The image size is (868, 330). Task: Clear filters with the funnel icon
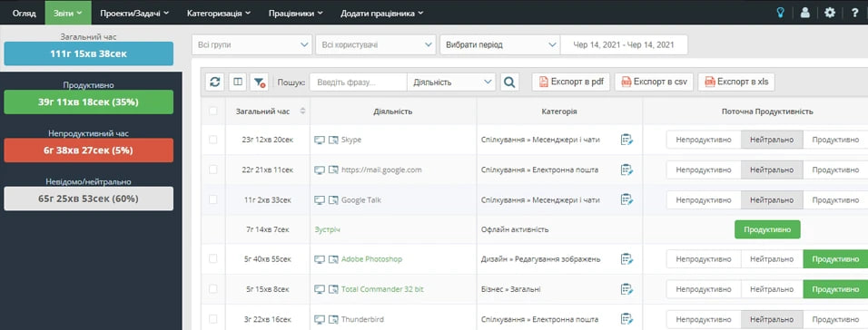pyautogui.click(x=259, y=82)
